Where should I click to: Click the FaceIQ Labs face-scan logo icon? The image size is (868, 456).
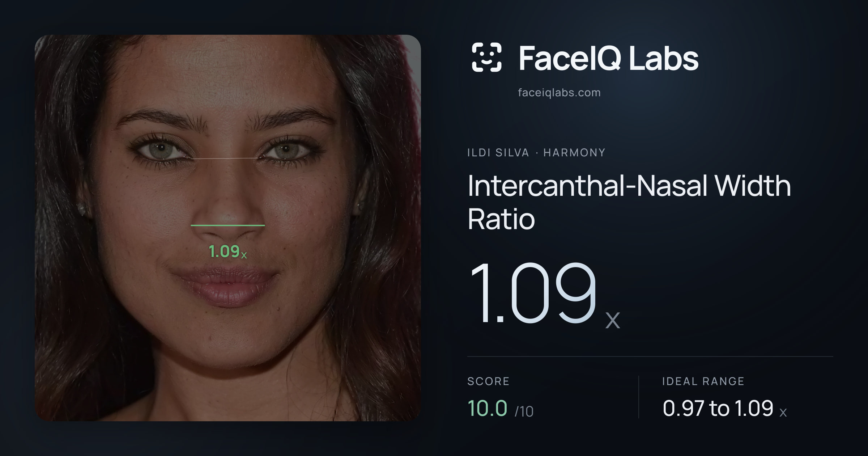[486, 57]
